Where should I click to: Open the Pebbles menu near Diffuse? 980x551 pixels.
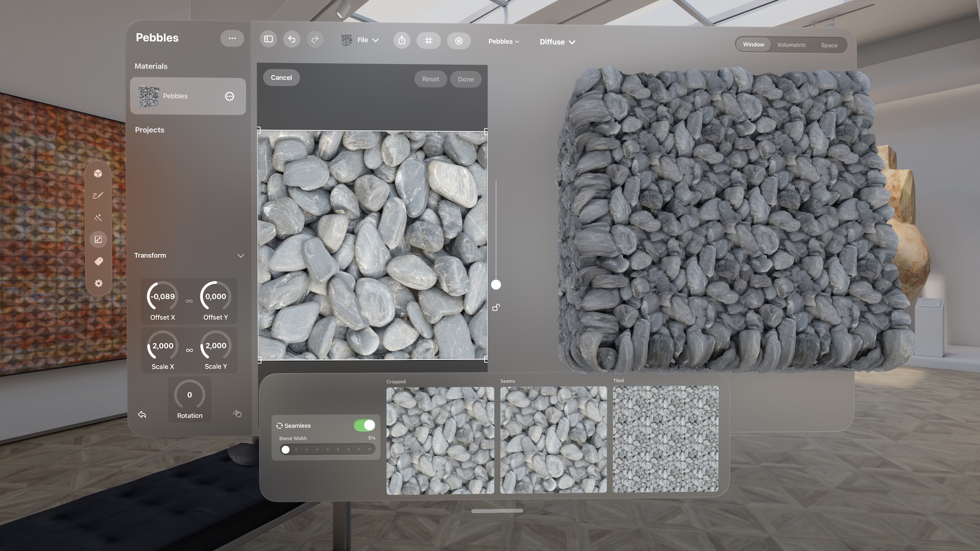pos(503,42)
